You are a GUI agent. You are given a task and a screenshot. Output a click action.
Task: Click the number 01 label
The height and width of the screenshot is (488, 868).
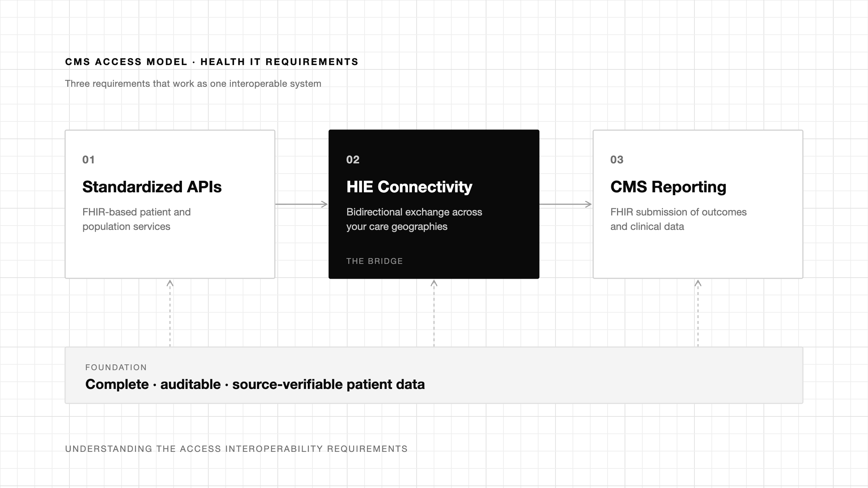[89, 160]
